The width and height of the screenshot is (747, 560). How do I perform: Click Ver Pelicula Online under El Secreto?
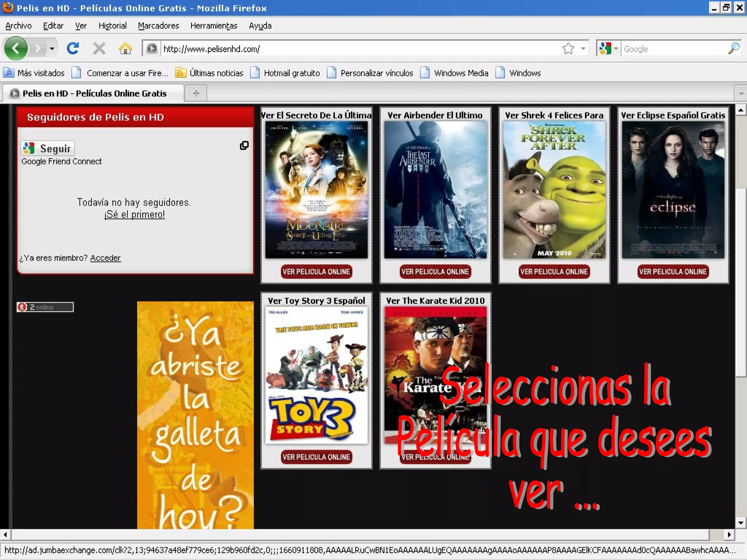pos(316,272)
